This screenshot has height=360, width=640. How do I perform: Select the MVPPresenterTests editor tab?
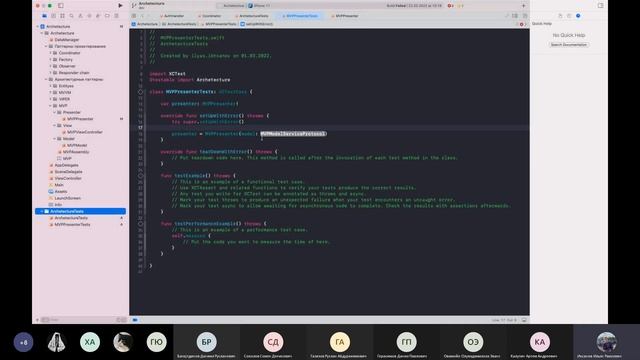coord(300,16)
